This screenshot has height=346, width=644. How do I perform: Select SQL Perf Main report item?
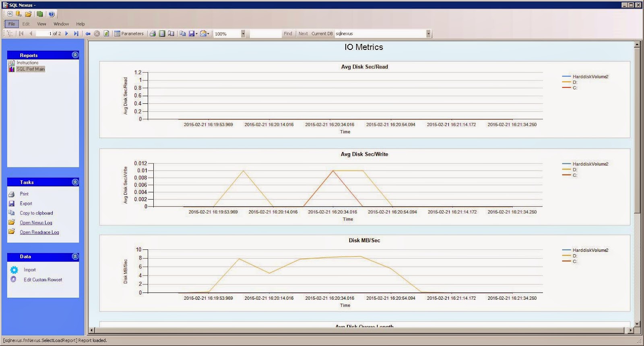[31, 69]
